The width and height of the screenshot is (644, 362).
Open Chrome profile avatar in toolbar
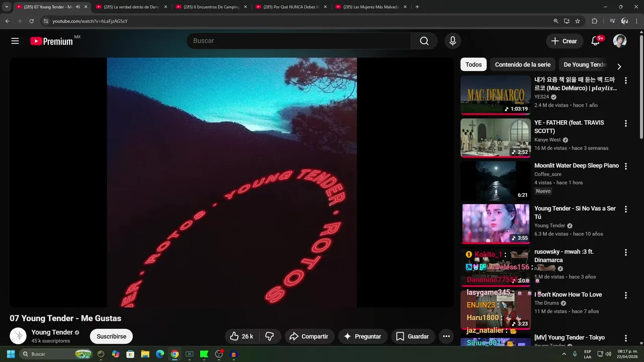point(624,21)
